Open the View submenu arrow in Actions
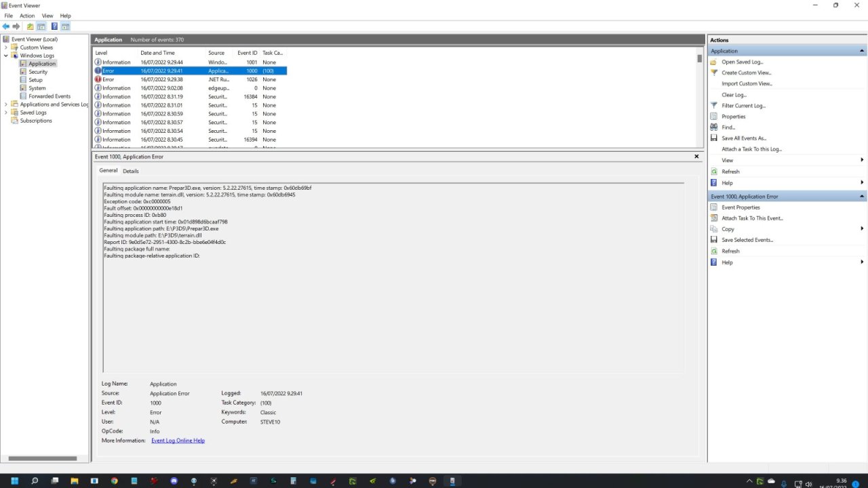Viewport: 868px width, 488px height. (x=862, y=160)
